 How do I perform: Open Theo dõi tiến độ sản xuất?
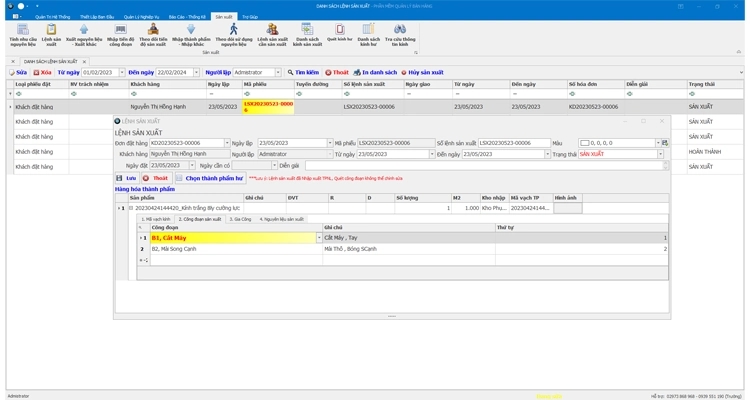tap(153, 35)
